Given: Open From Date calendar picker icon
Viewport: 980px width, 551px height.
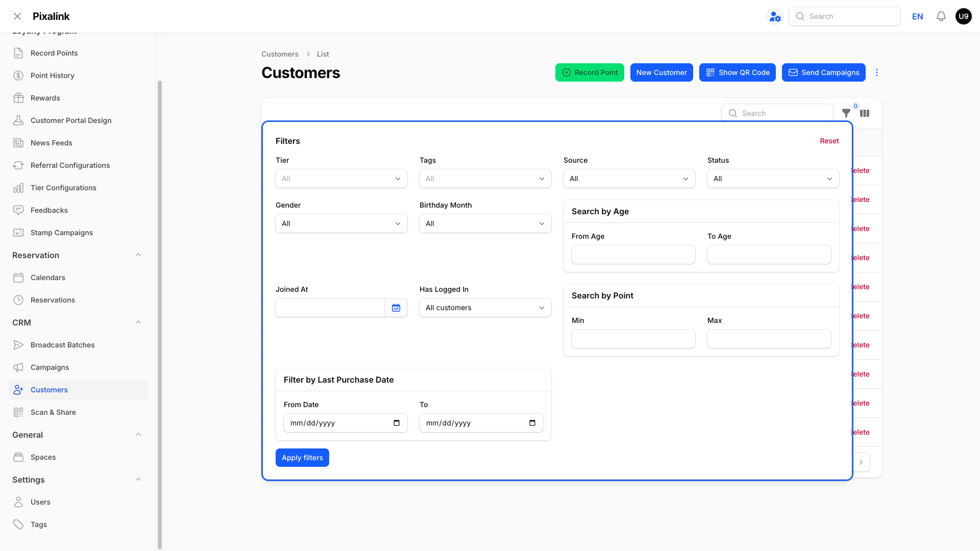Looking at the screenshot, I should coord(397,423).
